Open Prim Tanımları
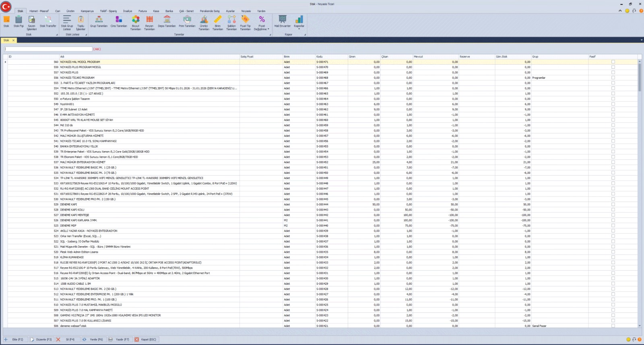Screen dimensions: 644x345 [x=187, y=22]
